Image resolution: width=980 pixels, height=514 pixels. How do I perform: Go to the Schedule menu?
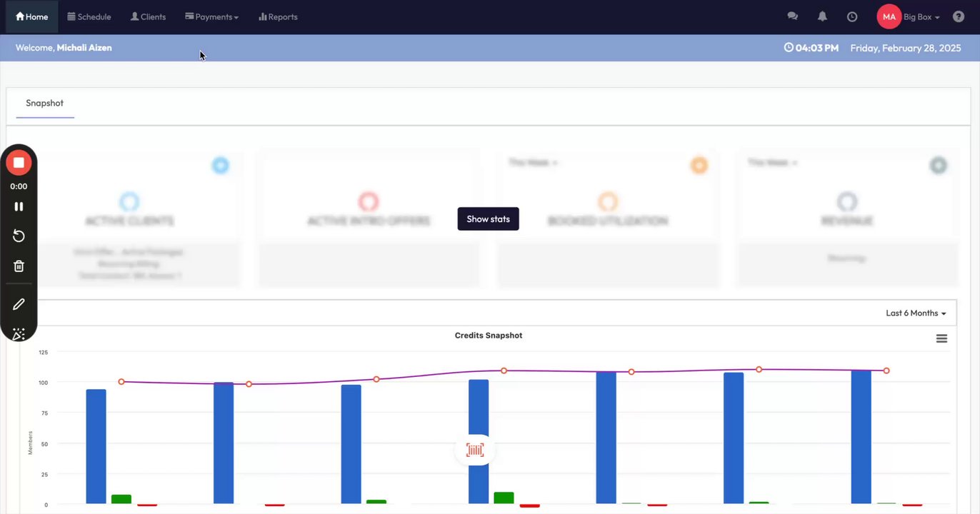point(89,16)
